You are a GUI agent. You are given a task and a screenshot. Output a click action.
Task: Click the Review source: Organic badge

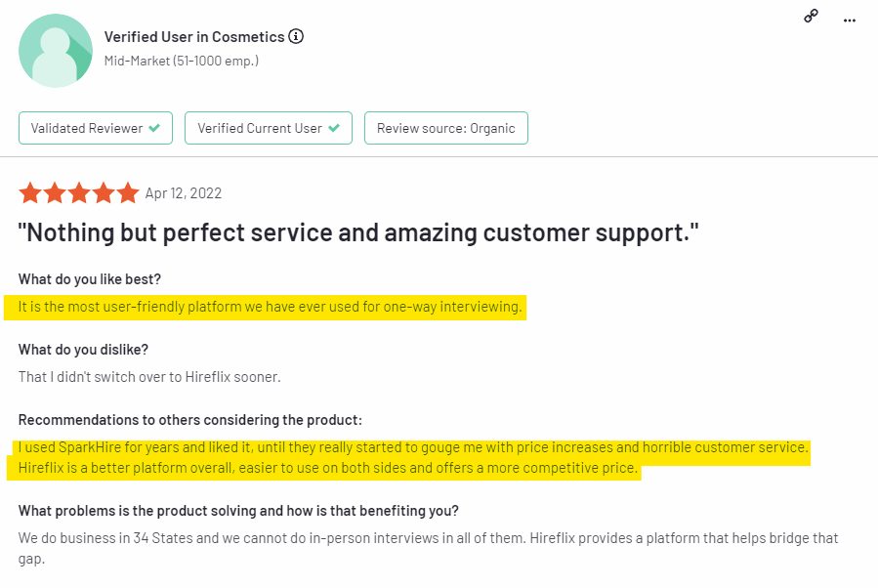[x=446, y=128]
